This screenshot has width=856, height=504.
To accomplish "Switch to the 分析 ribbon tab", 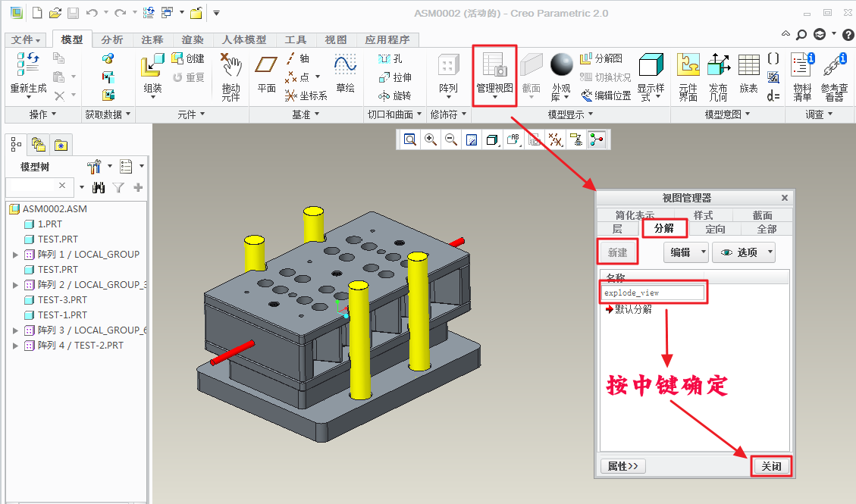I will pyautogui.click(x=112, y=39).
